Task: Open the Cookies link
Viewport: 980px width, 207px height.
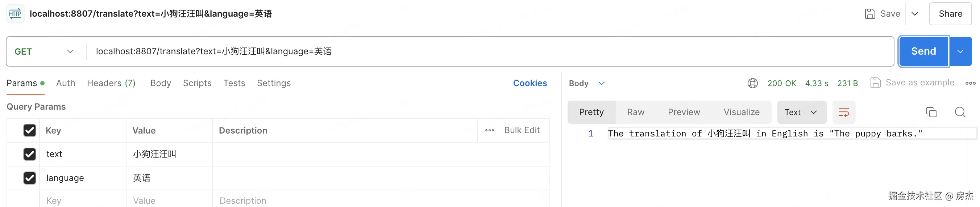Action: [x=530, y=83]
